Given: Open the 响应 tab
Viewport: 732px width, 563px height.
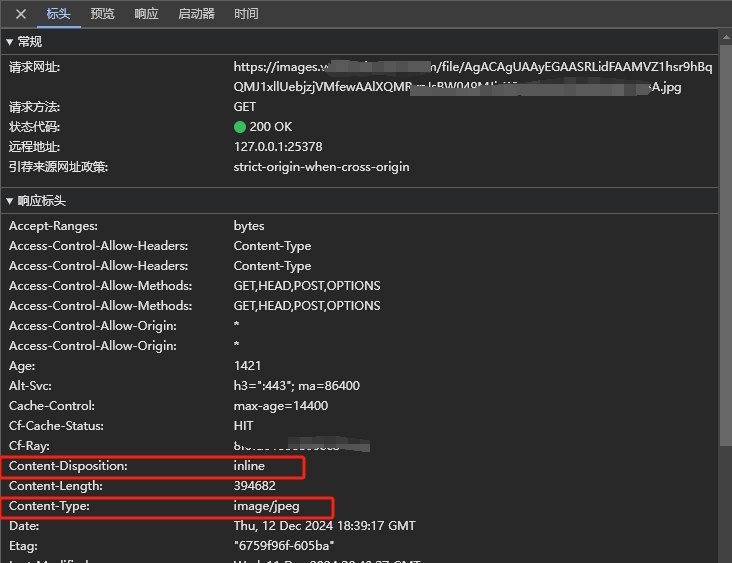Looking at the screenshot, I should [146, 14].
